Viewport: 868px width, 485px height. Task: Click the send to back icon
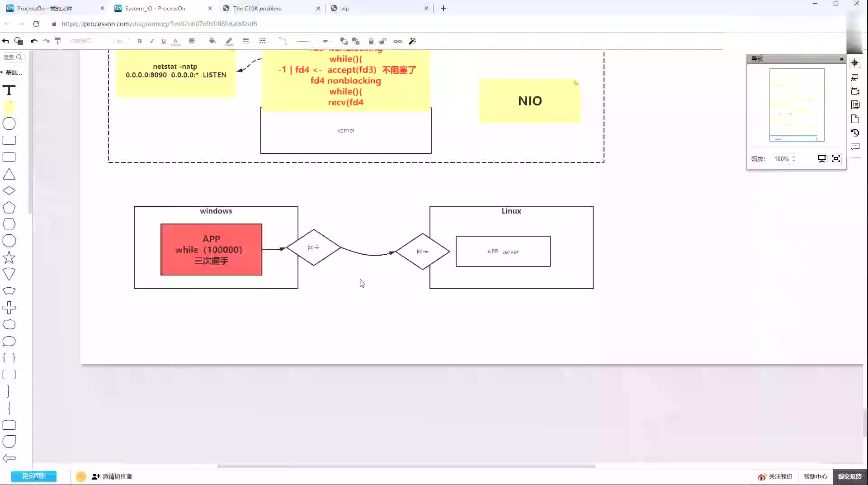pyautogui.click(x=356, y=41)
